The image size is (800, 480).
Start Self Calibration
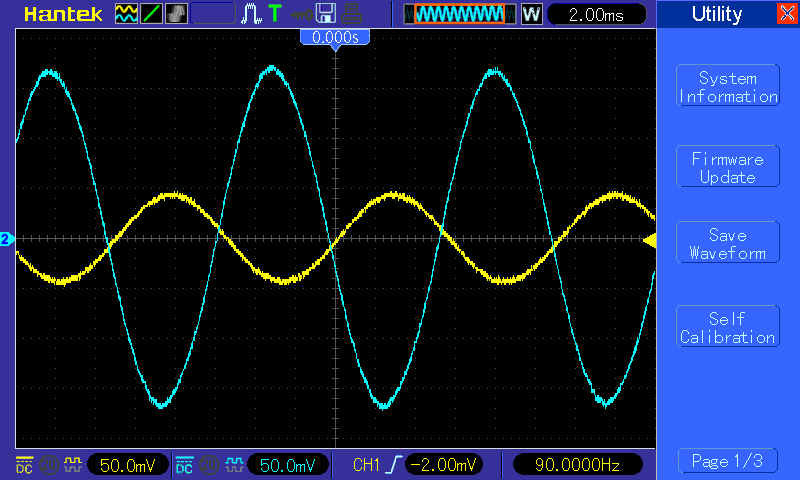coord(728,326)
